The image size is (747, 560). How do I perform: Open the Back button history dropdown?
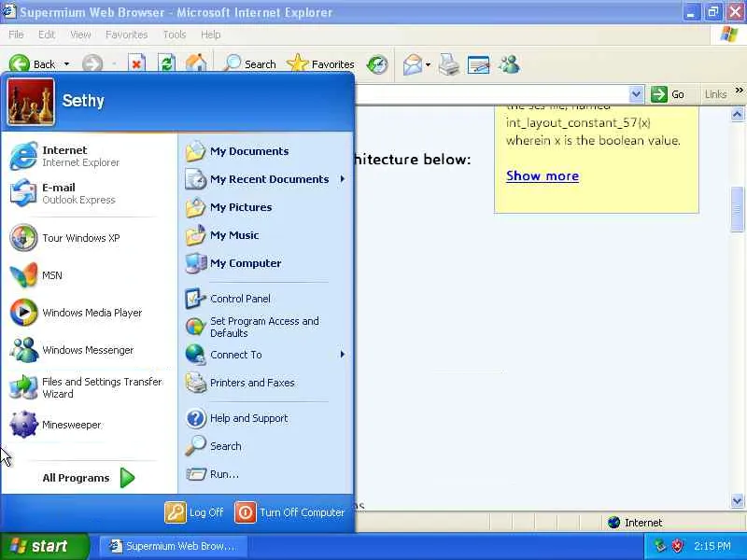click(66, 64)
